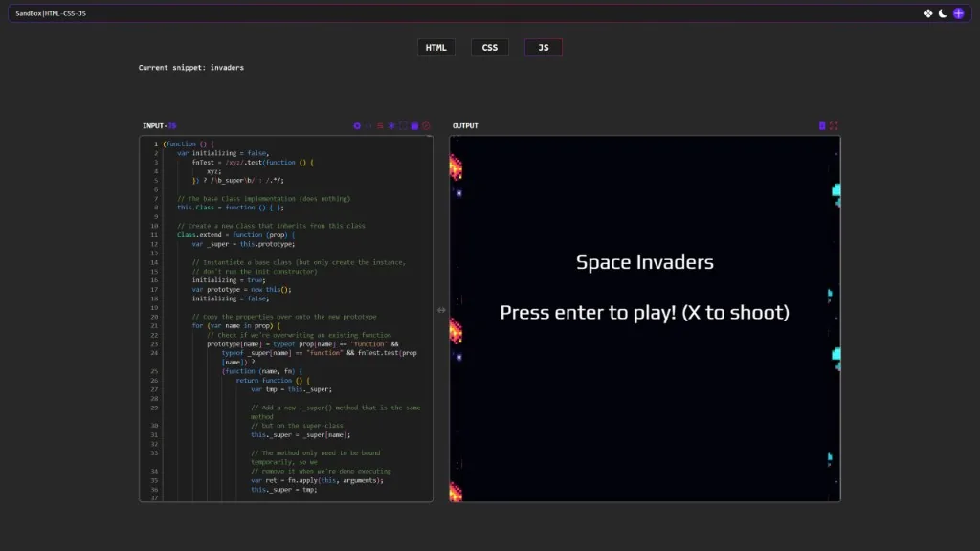Click the red fullscreen icon in the OUTPUT header
The height and width of the screenshot is (551, 980).
click(x=834, y=125)
